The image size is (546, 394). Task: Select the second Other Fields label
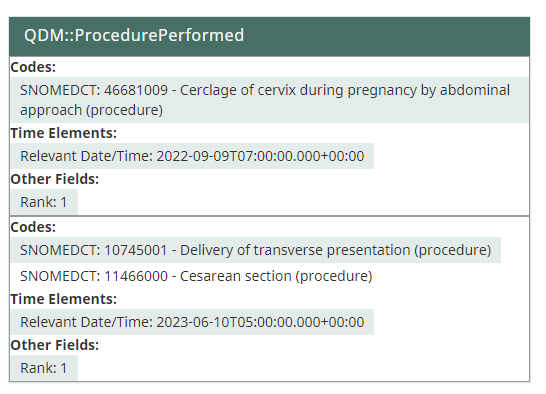pos(55,345)
